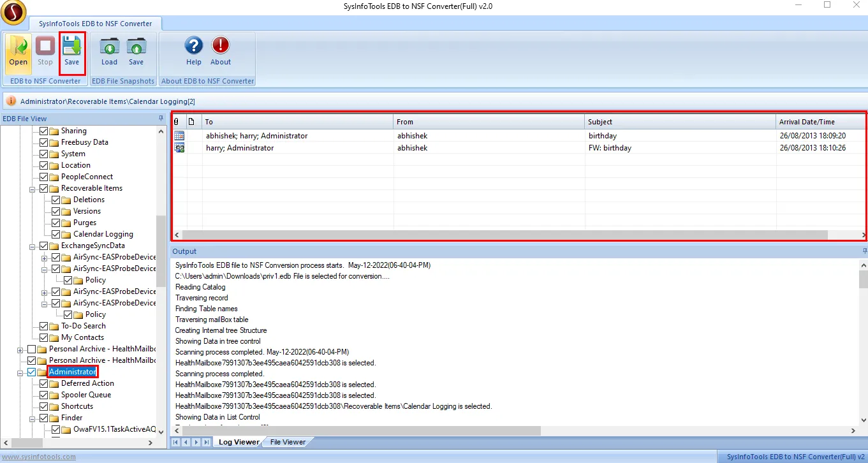Screen dimensions: 868x463
Task: Select the FW: birthday message row
Action: point(609,148)
